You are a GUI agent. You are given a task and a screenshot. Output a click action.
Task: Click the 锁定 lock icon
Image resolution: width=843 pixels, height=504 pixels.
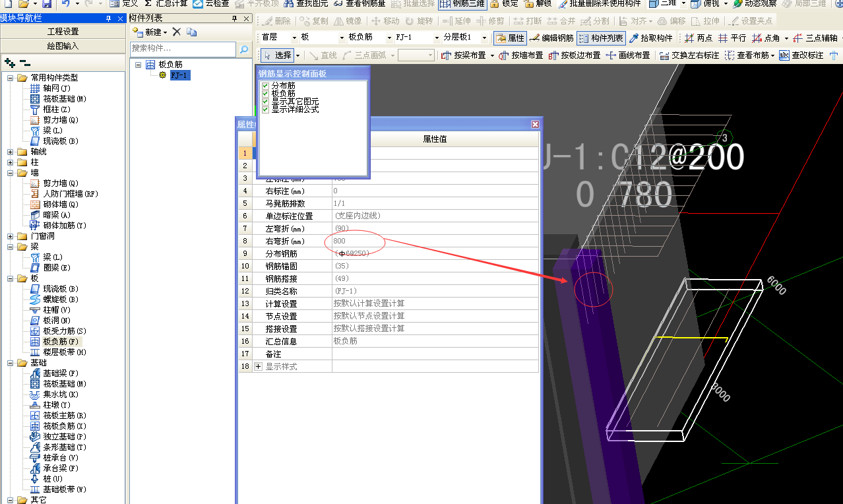[505, 3]
